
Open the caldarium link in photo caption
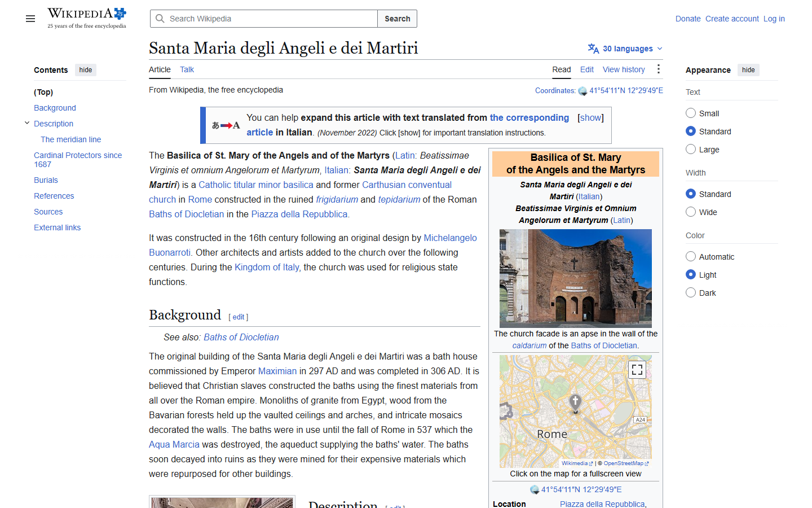click(x=529, y=345)
